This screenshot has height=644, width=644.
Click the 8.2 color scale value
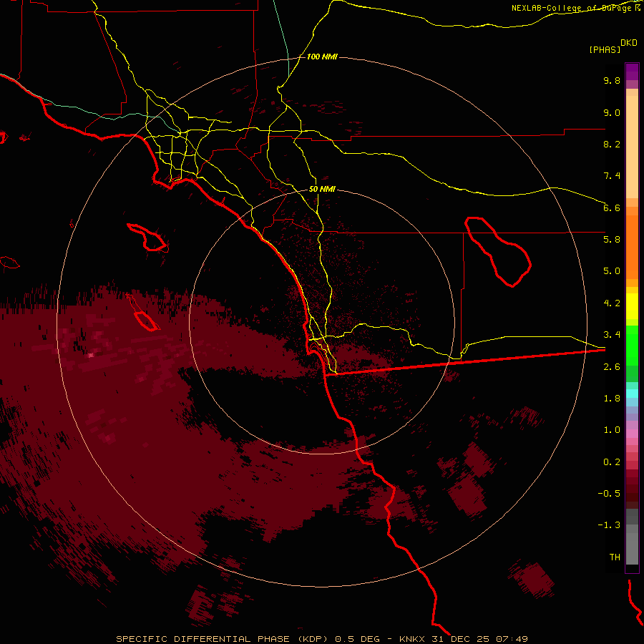coord(612,144)
